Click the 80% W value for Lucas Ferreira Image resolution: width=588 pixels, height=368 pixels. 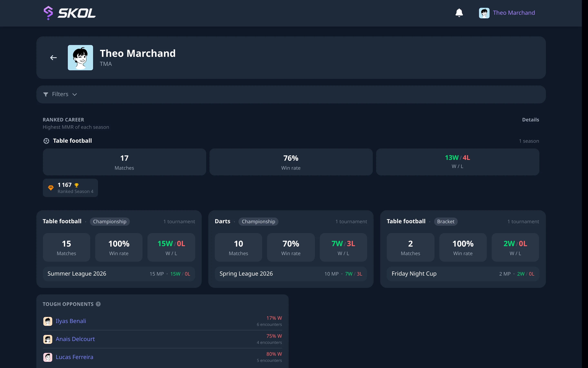[274, 354]
